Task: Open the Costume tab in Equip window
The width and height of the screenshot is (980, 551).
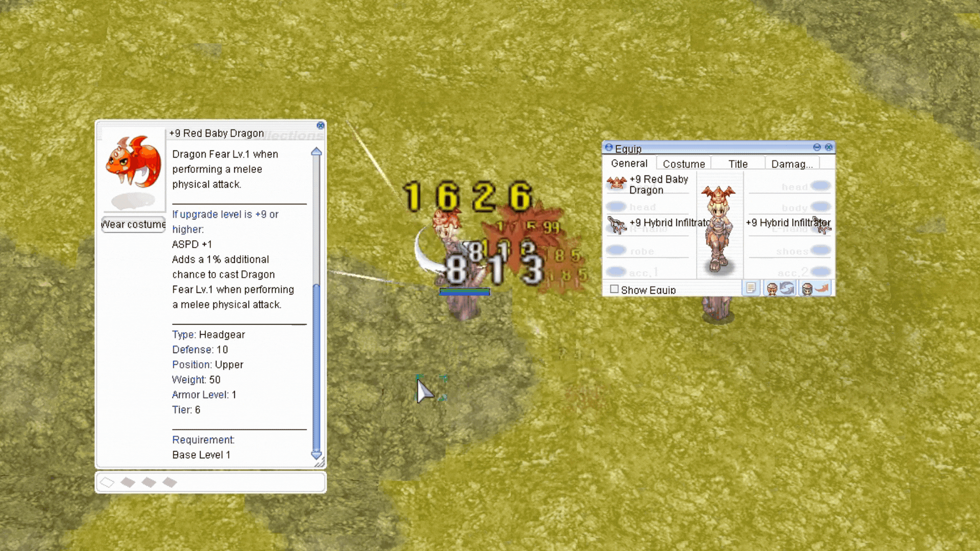Action: [683, 164]
